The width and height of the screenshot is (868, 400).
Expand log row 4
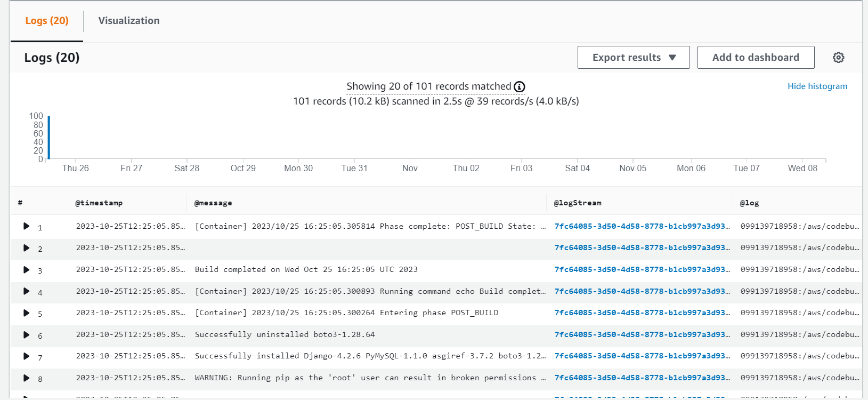(x=26, y=291)
